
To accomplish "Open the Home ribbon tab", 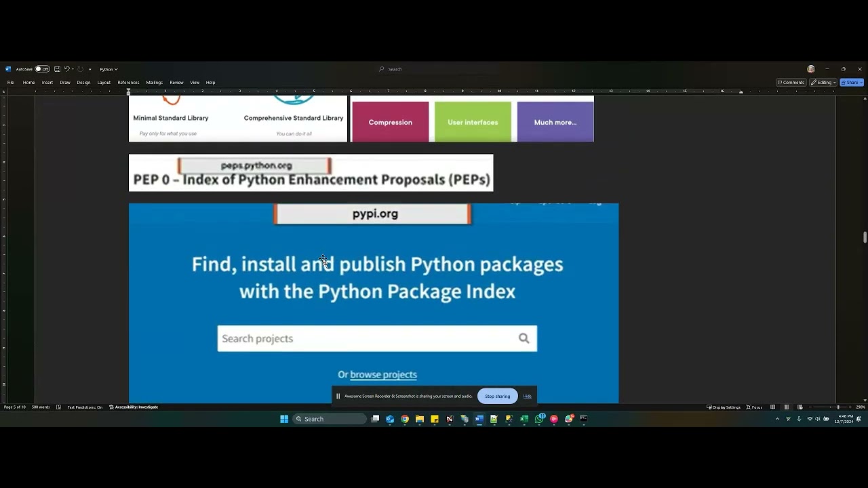I will (x=28, y=83).
